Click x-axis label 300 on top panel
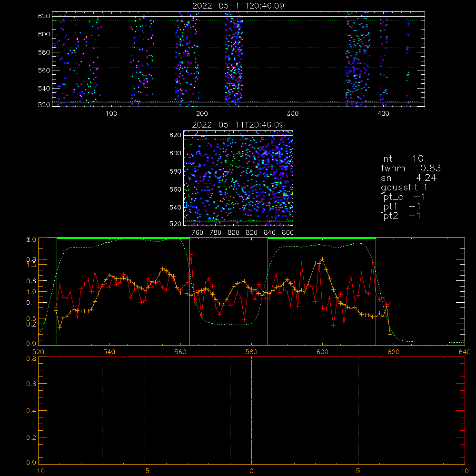The height and width of the screenshot is (476, 476). [293, 114]
